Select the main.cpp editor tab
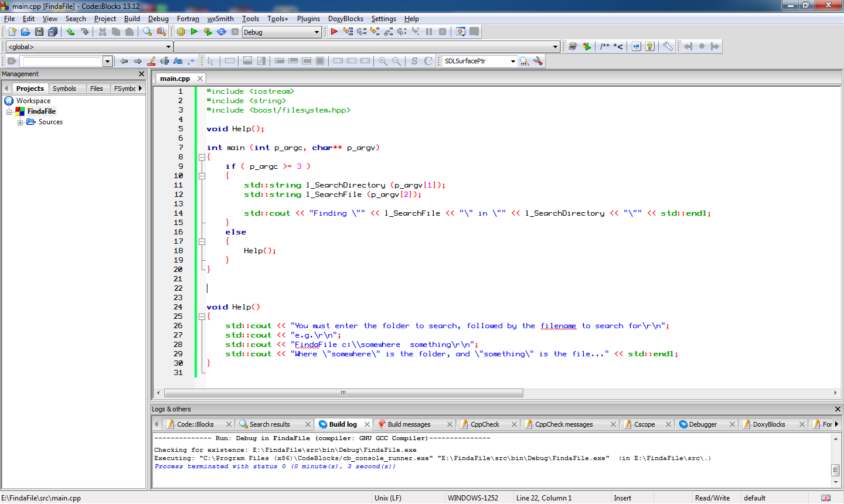 click(x=175, y=79)
